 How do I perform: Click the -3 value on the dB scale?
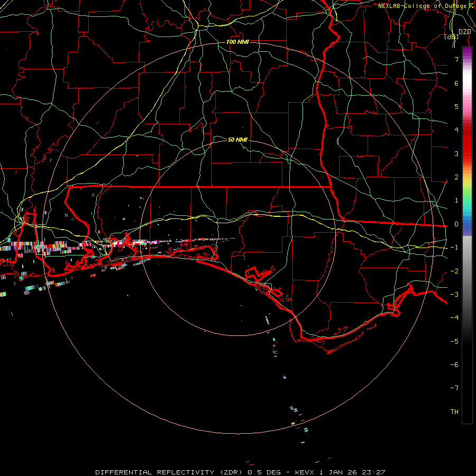[454, 295]
